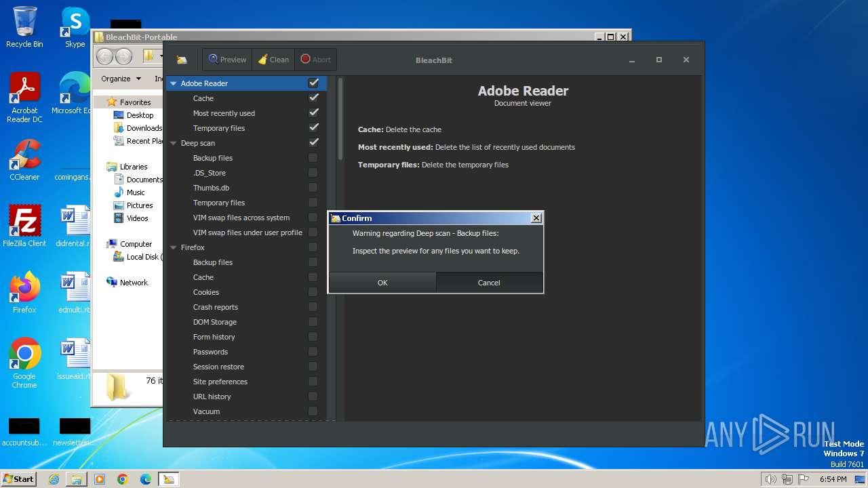Enable Firefox Cookies checkbox

(x=313, y=292)
